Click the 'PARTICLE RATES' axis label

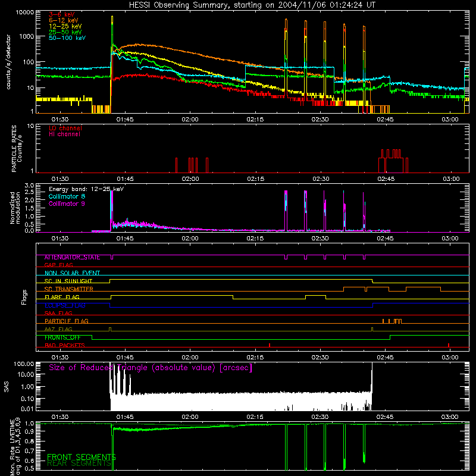(14, 148)
